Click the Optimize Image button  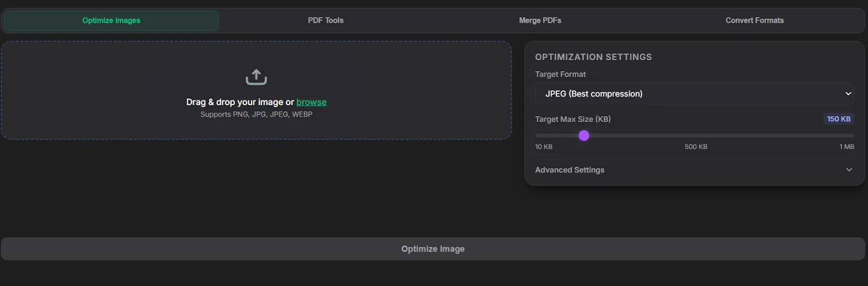433,249
